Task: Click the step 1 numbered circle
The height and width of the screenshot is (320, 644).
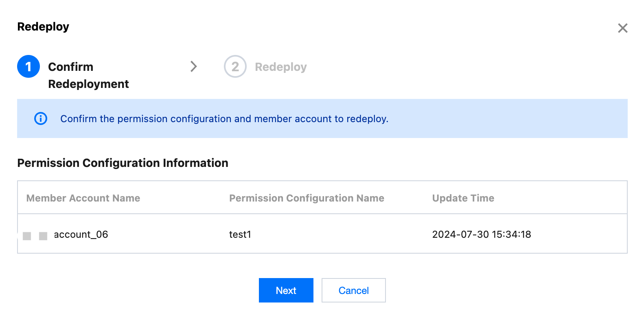Action: tap(28, 66)
